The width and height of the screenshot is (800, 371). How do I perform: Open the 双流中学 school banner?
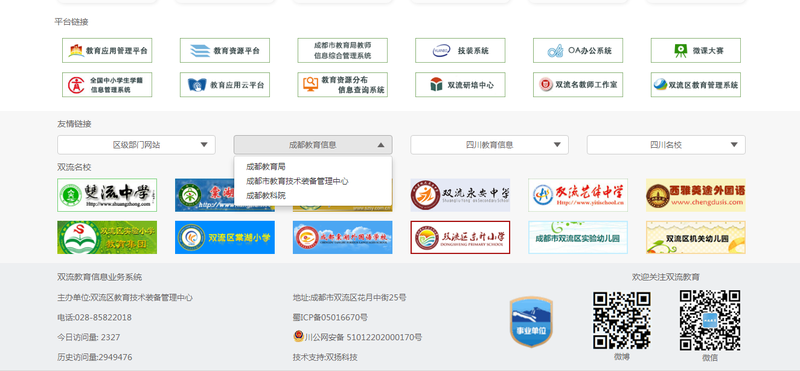coord(107,195)
